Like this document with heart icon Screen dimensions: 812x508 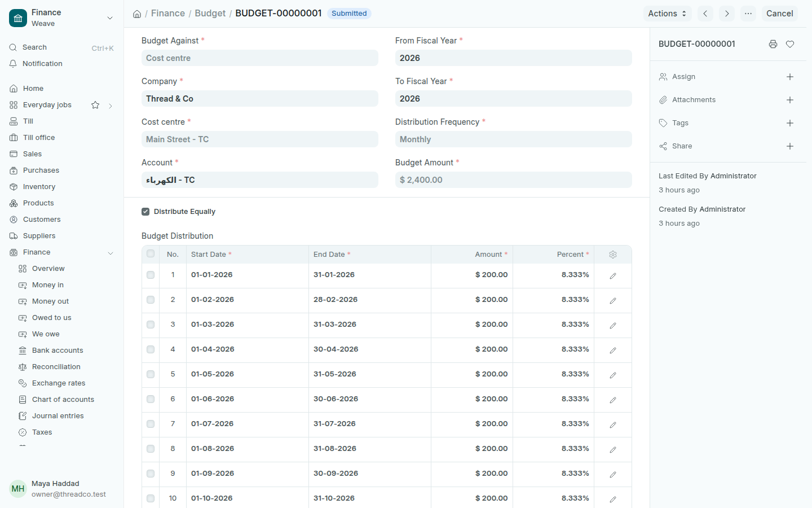tap(790, 44)
